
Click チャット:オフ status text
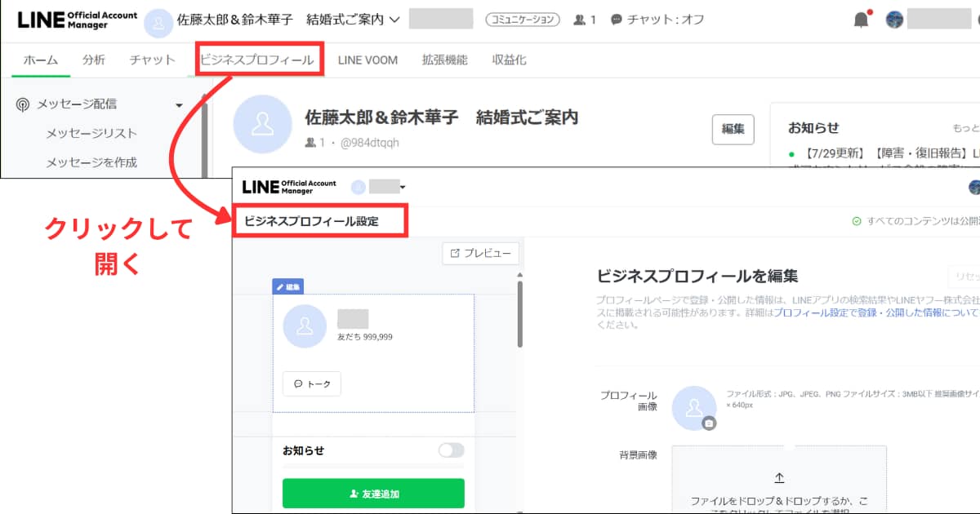[x=666, y=20]
